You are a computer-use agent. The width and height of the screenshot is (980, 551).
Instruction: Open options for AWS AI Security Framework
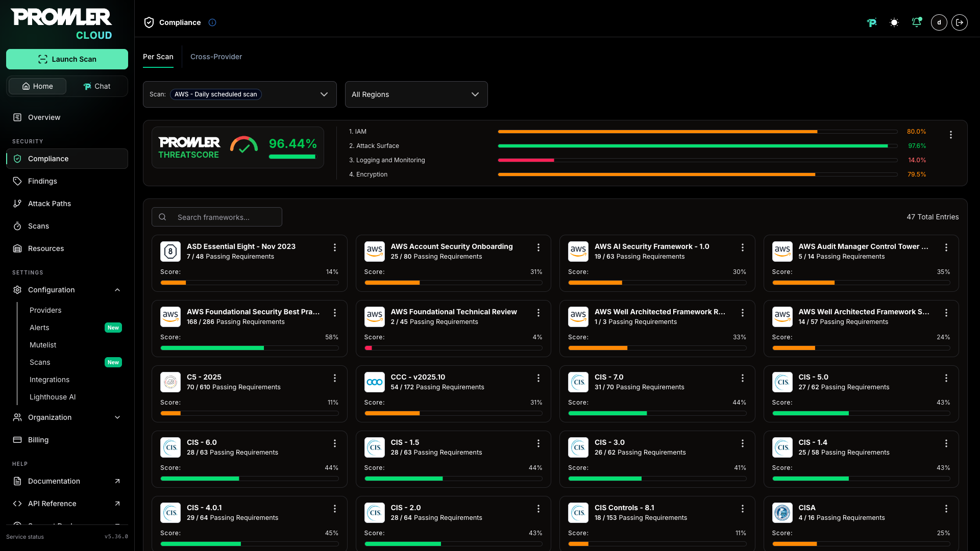coord(743,247)
